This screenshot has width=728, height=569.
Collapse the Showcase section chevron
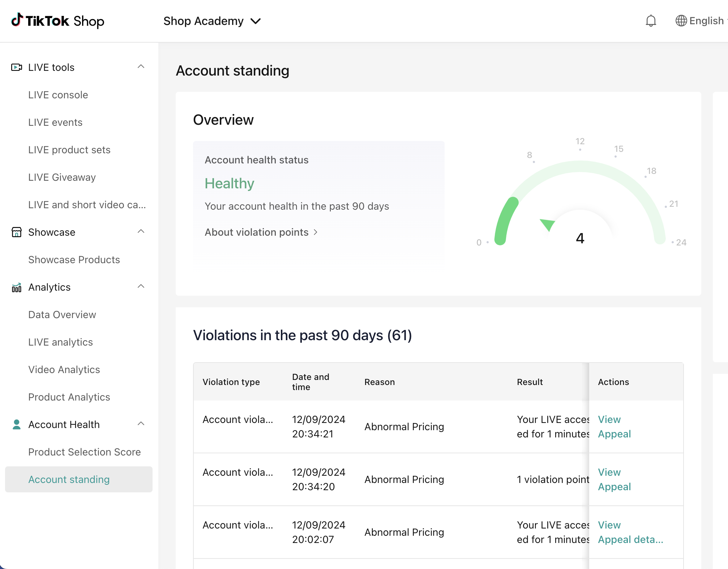coord(141,232)
